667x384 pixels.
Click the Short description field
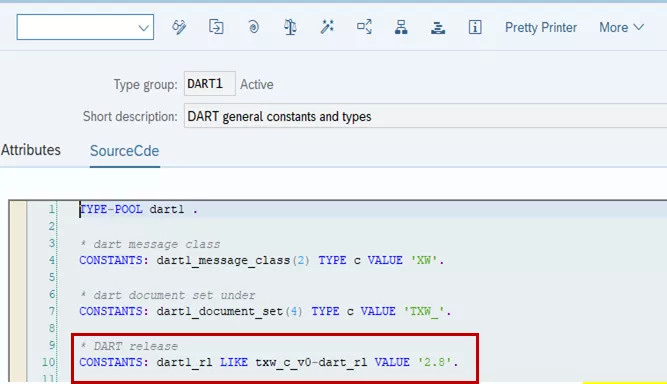tap(425, 116)
